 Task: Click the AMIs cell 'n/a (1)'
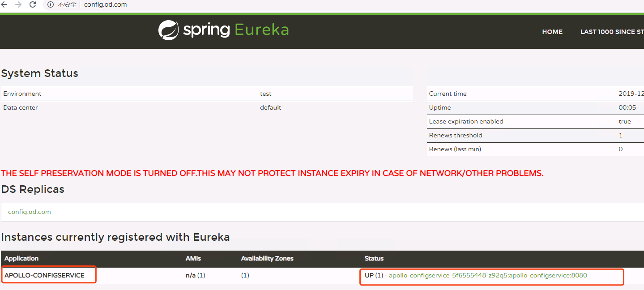(x=196, y=275)
